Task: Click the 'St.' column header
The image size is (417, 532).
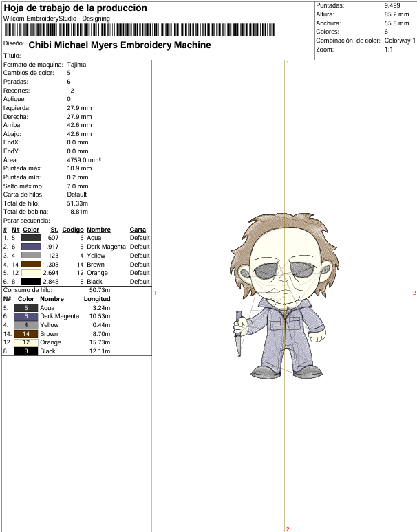Action: point(54,230)
